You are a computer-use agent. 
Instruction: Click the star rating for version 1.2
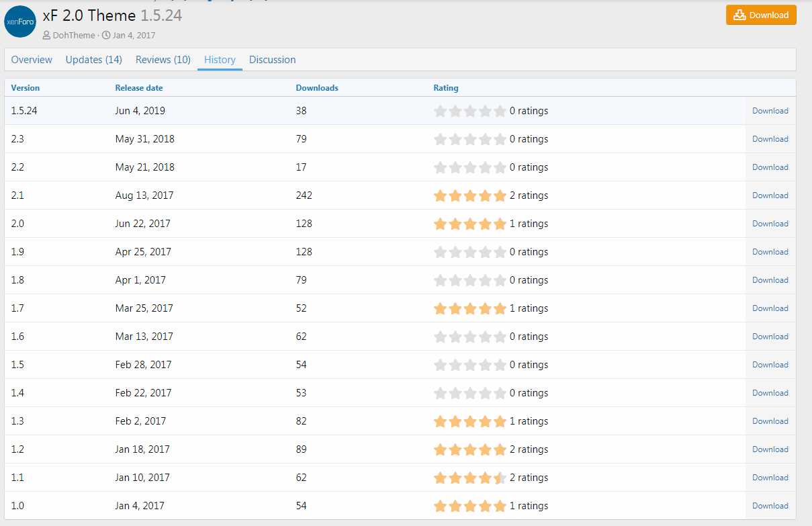pyautogui.click(x=470, y=449)
